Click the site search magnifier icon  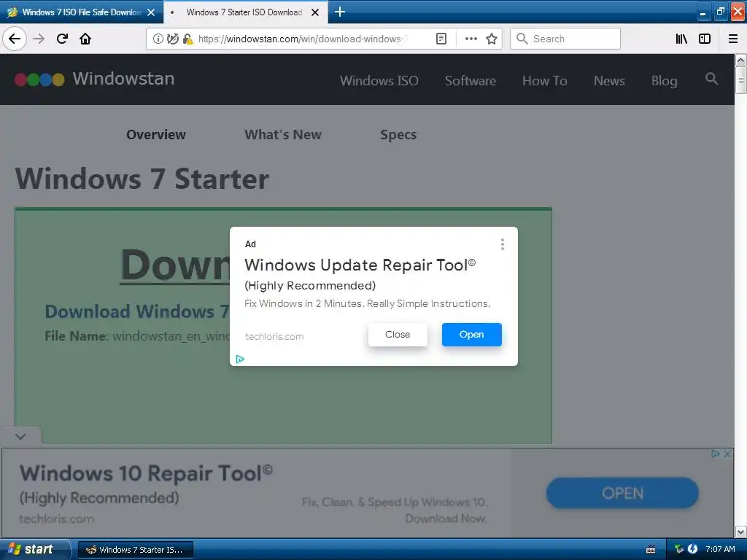[711, 79]
